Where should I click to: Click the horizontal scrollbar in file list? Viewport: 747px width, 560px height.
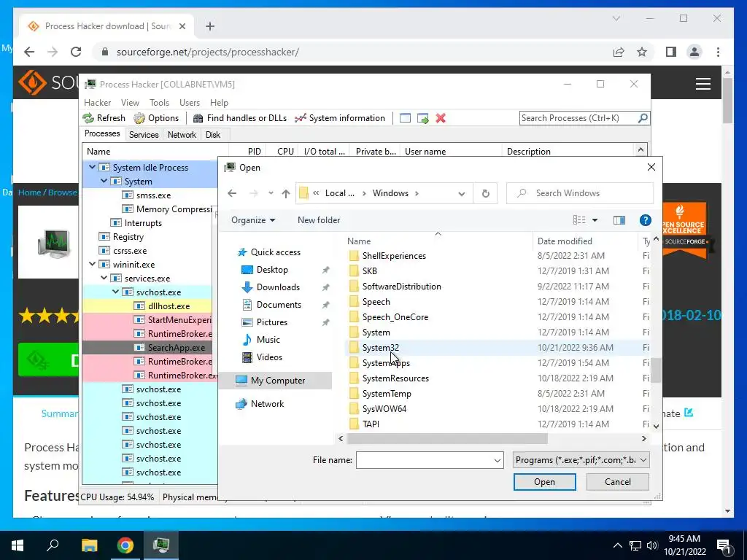447,438
